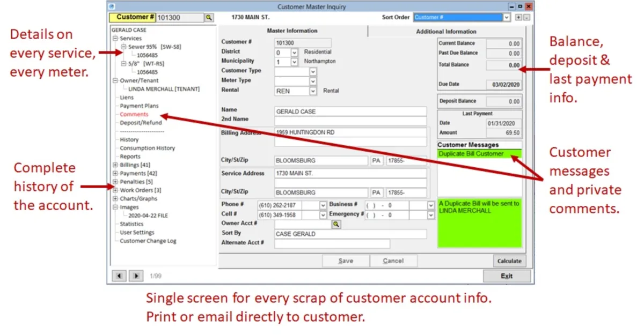
Task: Switch to the Additional Information tab
Action: point(446,31)
